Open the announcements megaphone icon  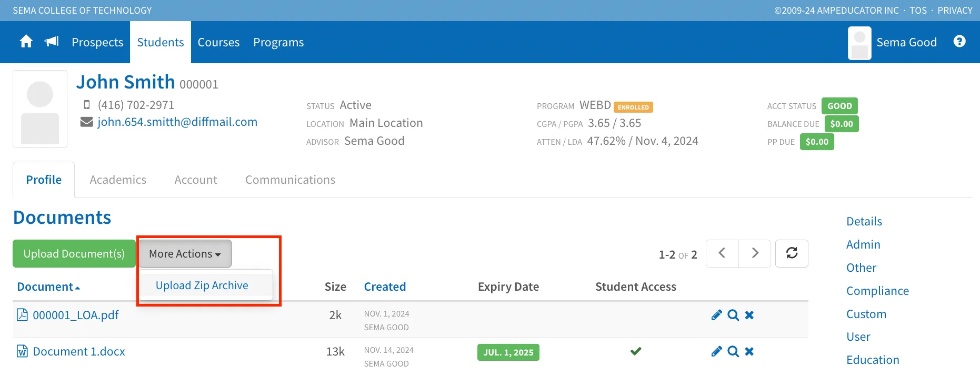pos(52,42)
